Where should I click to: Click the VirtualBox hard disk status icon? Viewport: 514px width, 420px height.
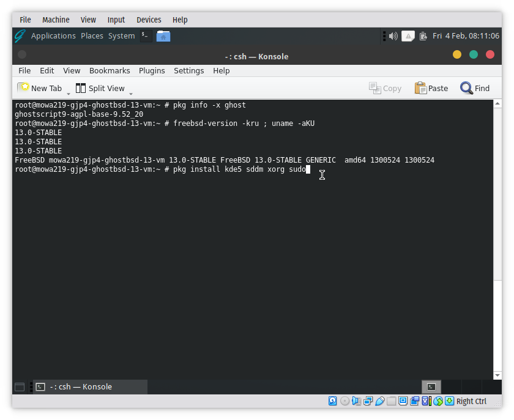tap(333, 401)
